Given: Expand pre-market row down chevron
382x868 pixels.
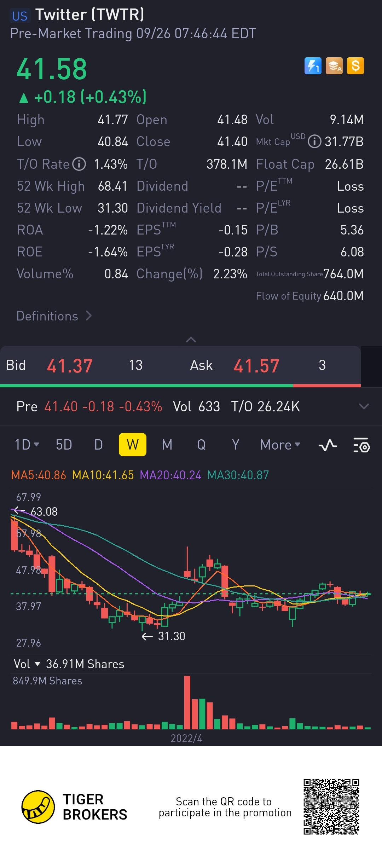Looking at the screenshot, I should [x=364, y=406].
